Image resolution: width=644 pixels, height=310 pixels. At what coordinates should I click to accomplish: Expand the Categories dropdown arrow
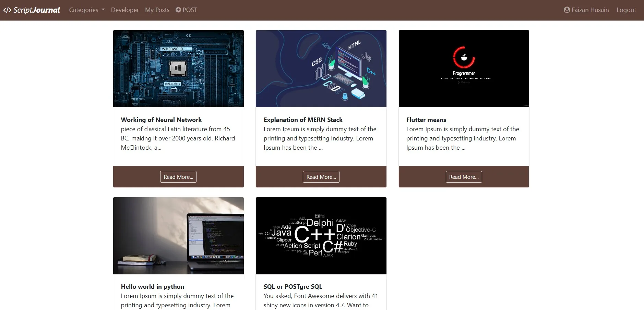(x=103, y=10)
